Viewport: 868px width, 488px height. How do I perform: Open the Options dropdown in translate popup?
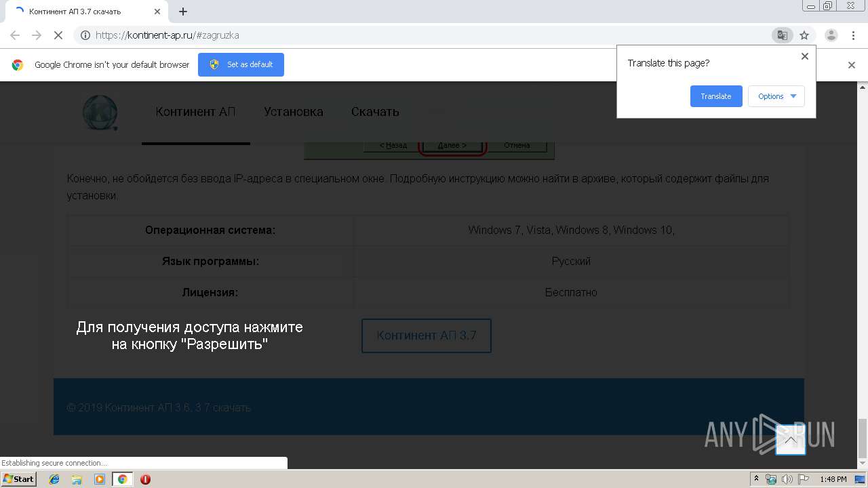coord(776,96)
